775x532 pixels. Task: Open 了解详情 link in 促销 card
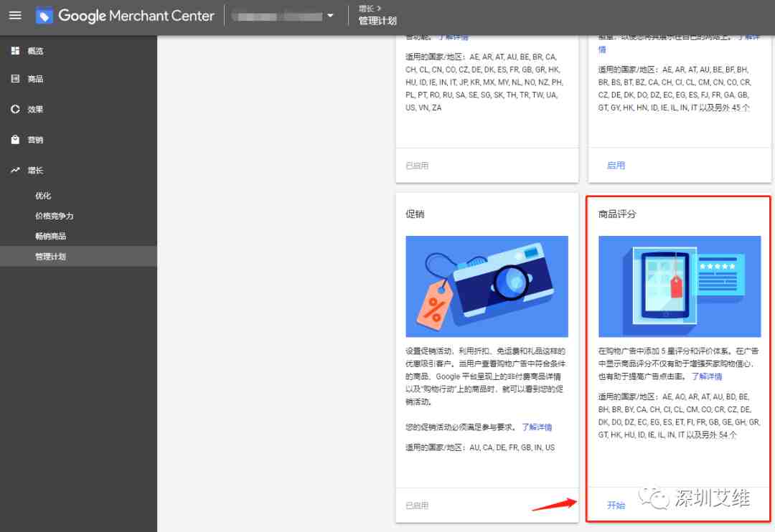coord(537,427)
